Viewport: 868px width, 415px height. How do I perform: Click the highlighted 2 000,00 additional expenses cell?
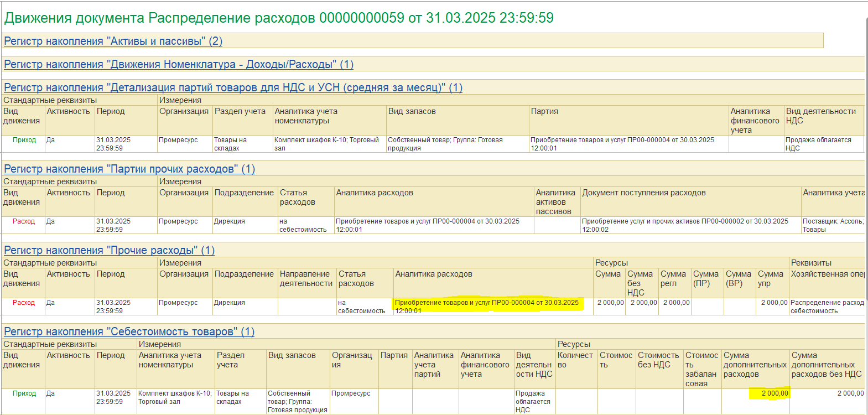pyautogui.click(x=769, y=393)
